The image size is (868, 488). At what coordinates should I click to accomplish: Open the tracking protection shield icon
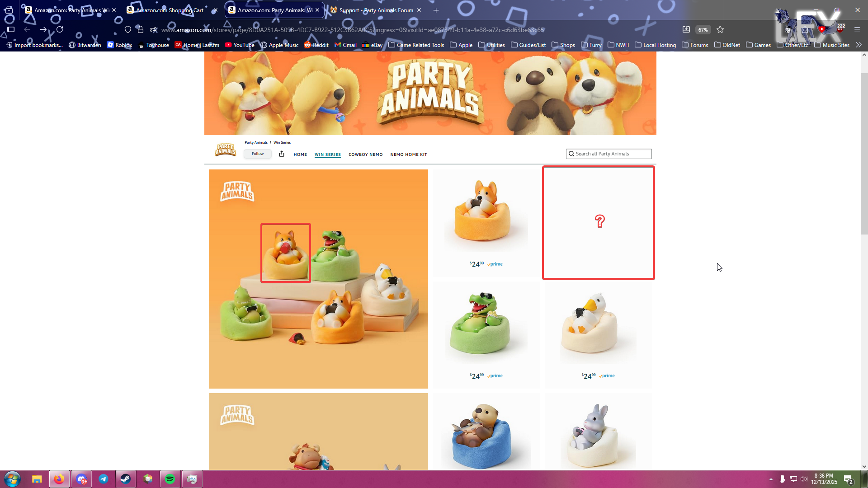click(x=128, y=30)
